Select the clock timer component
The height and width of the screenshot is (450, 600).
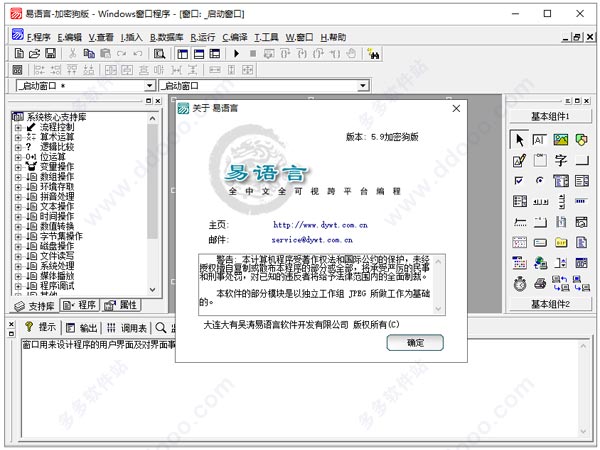click(520, 284)
